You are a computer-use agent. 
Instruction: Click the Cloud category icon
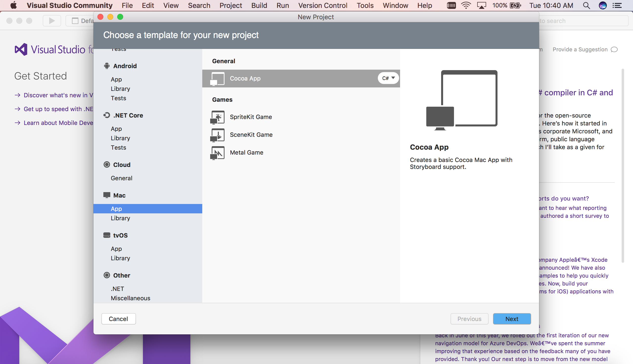click(107, 164)
